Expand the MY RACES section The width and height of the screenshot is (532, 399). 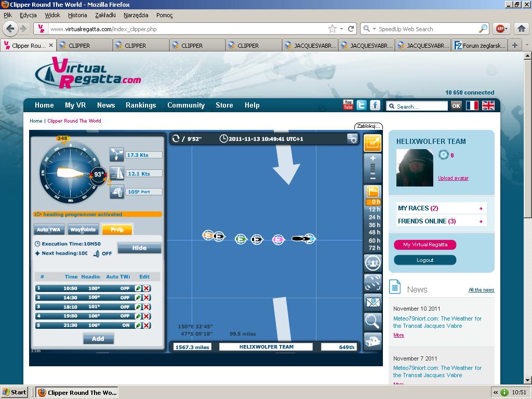(x=481, y=208)
